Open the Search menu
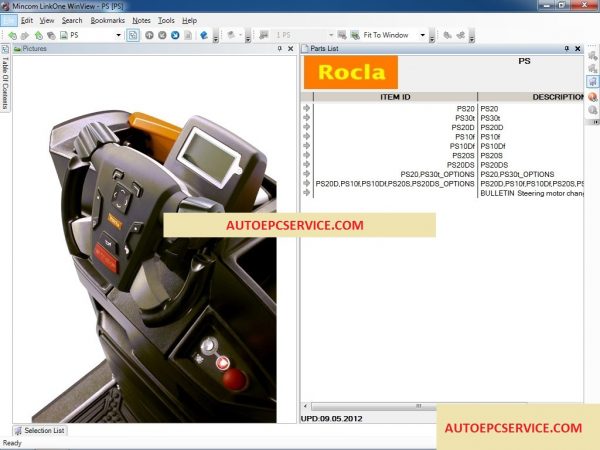Image resolution: width=600 pixels, height=450 pixels. point(72,21)
